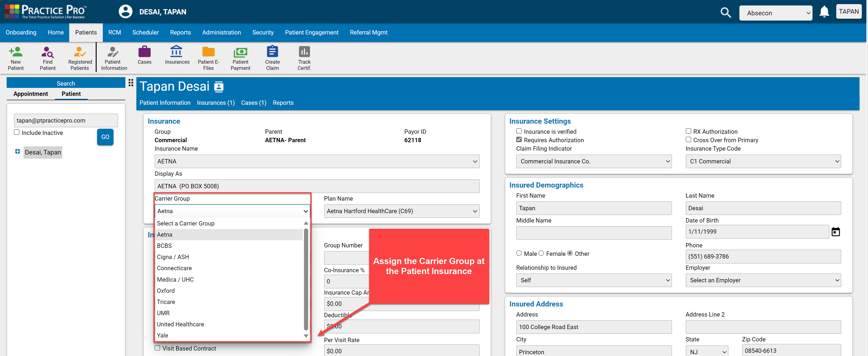Open the Cases (1) patient tab
868x356 pixels.
[253, 103]
